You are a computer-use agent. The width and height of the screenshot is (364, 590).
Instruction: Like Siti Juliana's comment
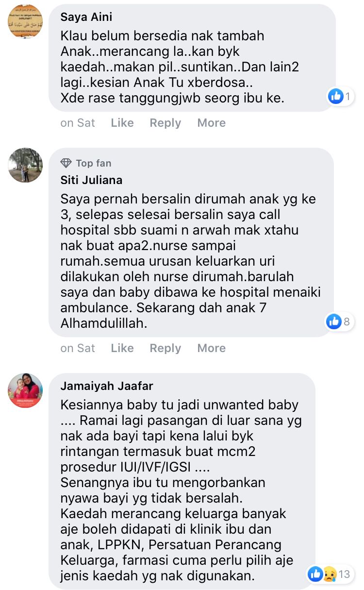click(122, 348)
